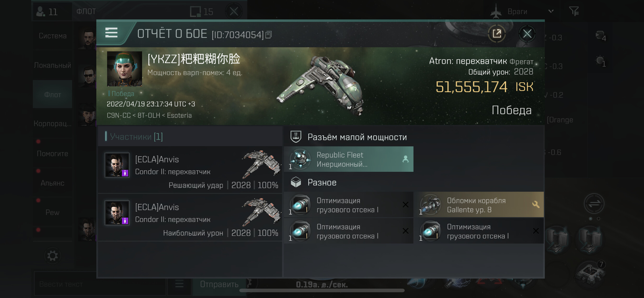Open victim pilot portrait

[x=125, y=69]
